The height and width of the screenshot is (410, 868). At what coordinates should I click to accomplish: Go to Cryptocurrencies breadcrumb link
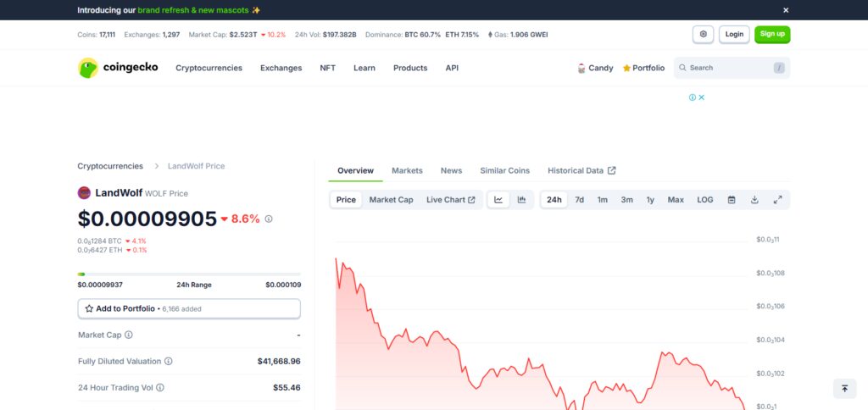pos(110,166)
